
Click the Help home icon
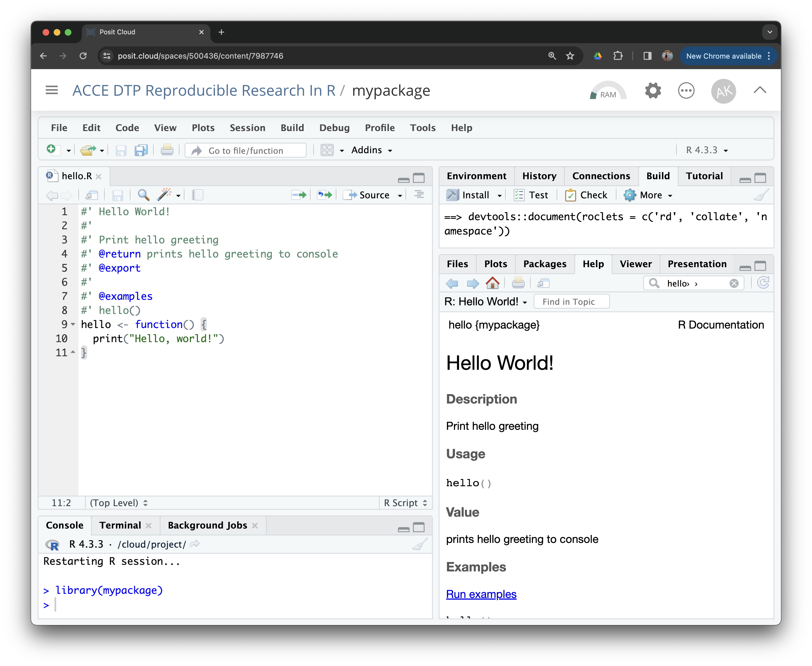(493, 283)
